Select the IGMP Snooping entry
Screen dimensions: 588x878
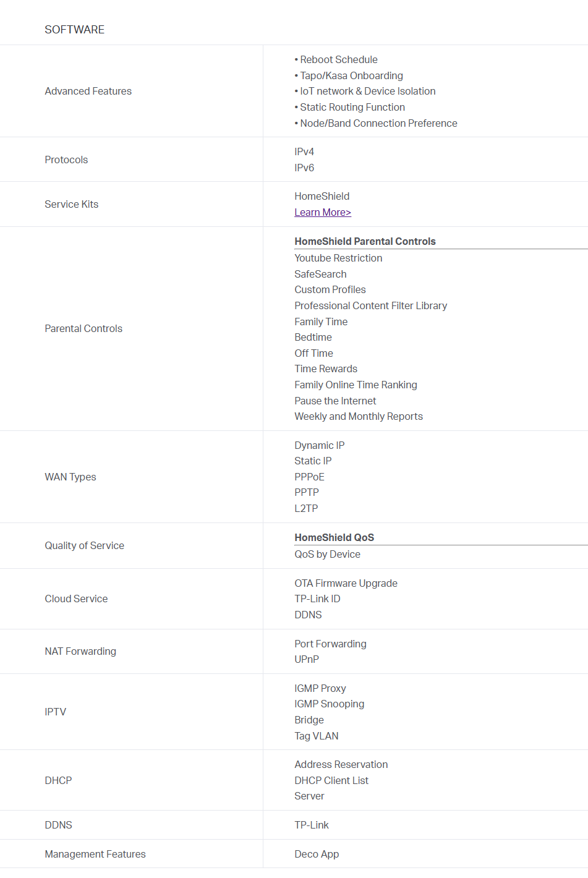[329, 704]
